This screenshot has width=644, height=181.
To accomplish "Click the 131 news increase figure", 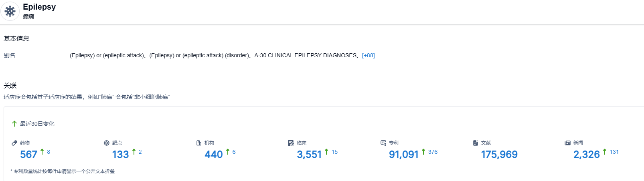I will (614, 152).
